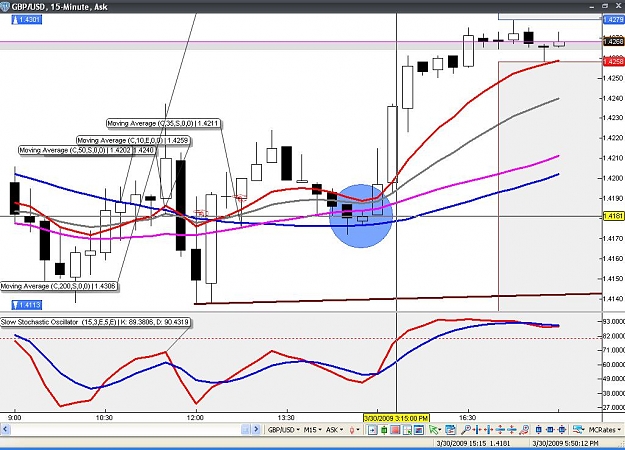This screenshot has width=625, height=450.
Task: Click the 1.4279 blue price tag
Action: [613, 20]
